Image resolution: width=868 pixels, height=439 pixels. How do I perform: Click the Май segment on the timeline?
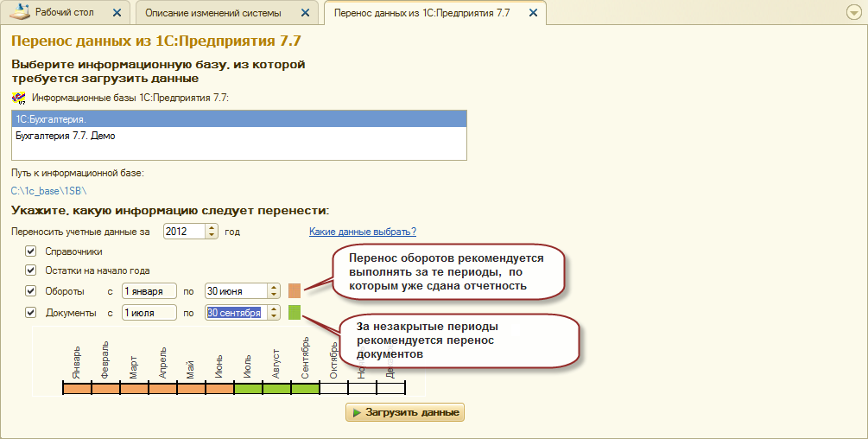point(192,387)
